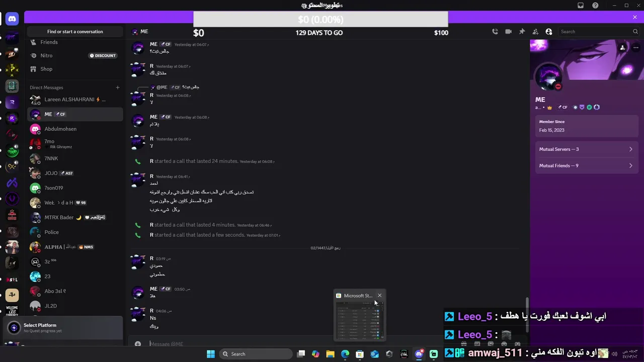Image resolution: width=644 pixels, height=362 pixels.
Task: Click the friend status icon on profile banner
Action: pos(622,48)
